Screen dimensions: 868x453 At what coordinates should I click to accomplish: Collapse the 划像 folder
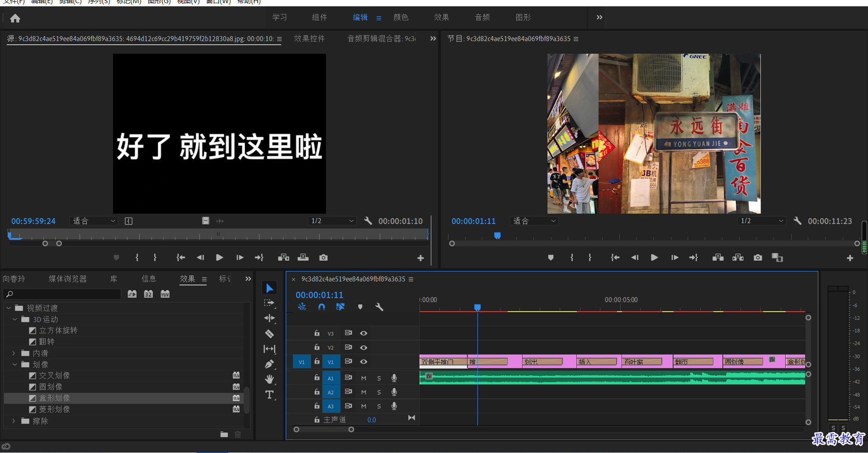coord(15,364)
